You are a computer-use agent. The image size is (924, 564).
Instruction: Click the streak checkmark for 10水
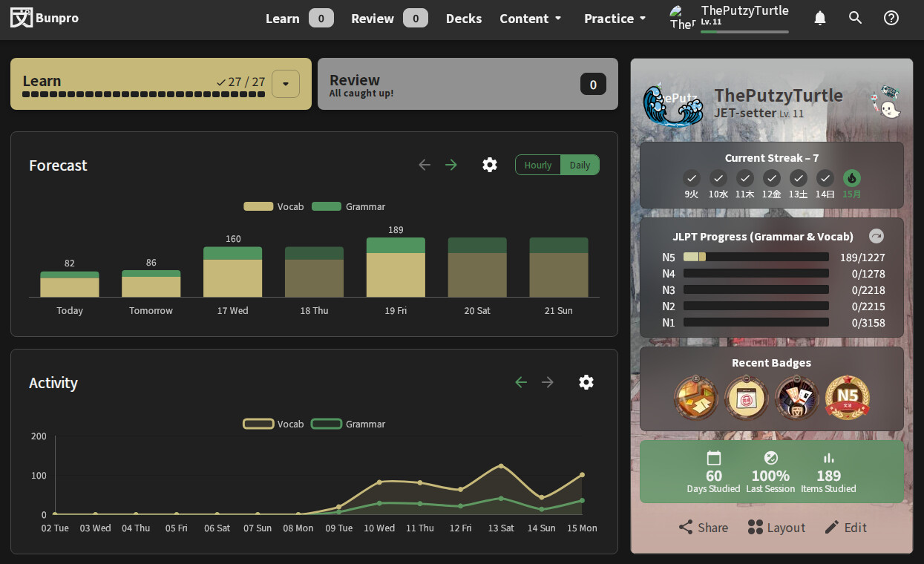(x=718, y=178)
